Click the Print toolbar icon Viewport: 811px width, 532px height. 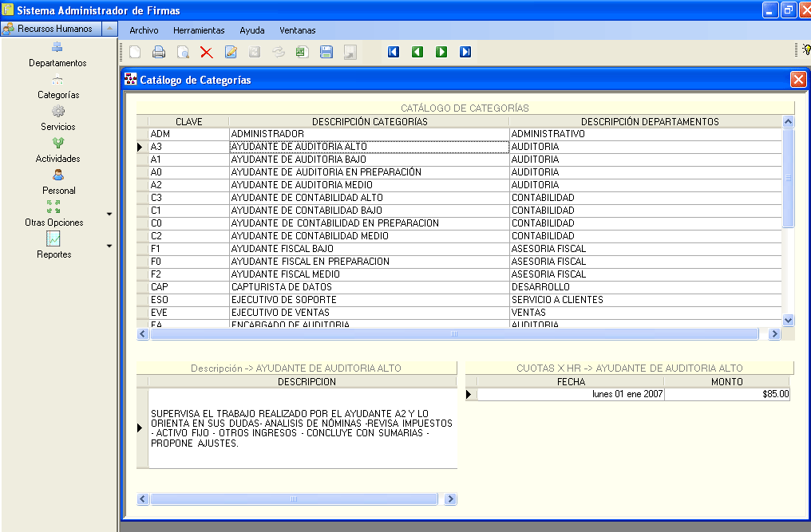(x=159, y=52)
